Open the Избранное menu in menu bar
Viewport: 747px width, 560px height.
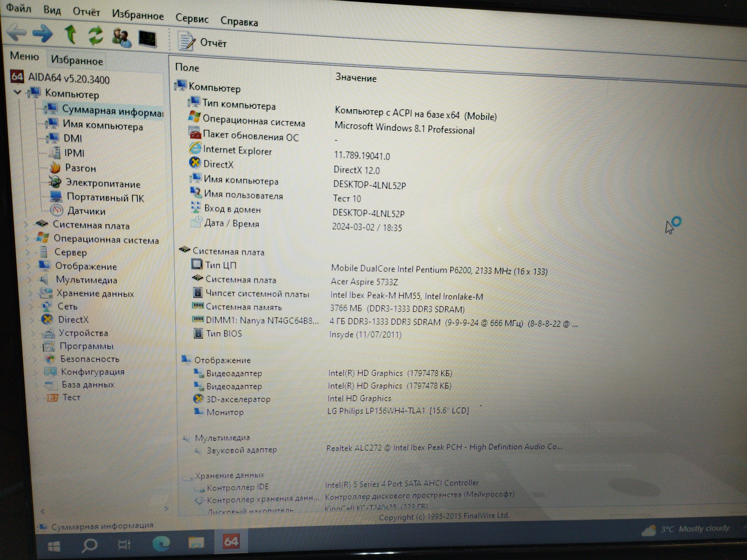tap(138, 15)
